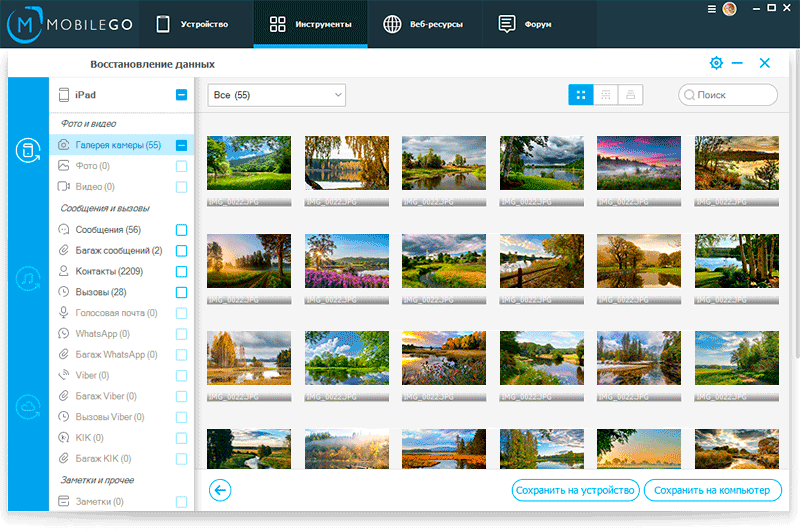Screen dimensions: 800x529
Task: Tick the Вызовы (28) checkbox
Action: click(x=181, y=293)
